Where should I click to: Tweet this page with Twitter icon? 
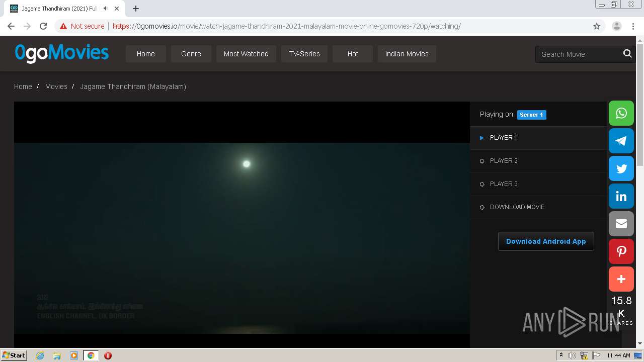[621, 168]
